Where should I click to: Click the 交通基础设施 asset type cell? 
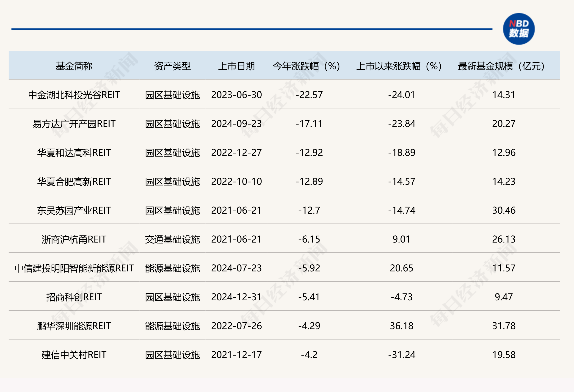coord(172,239)
